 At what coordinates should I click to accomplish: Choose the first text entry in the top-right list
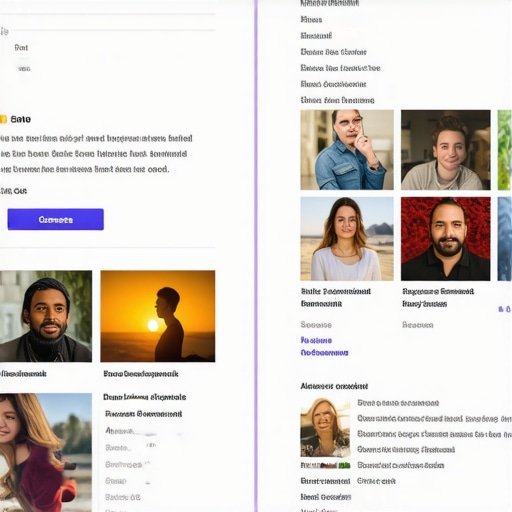tap(330, 3)
